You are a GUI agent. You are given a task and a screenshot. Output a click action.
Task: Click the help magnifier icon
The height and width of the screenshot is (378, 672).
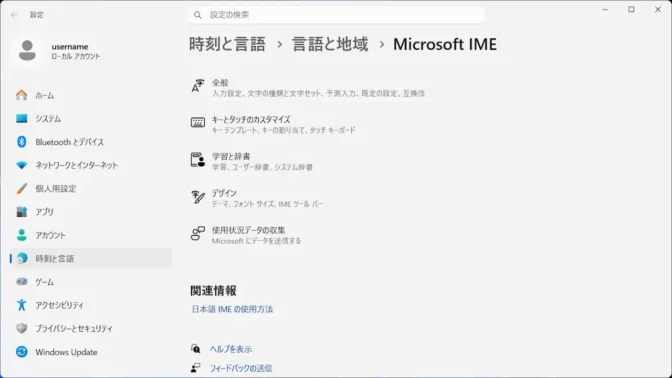pyautogui.click(x=195, y=348)
